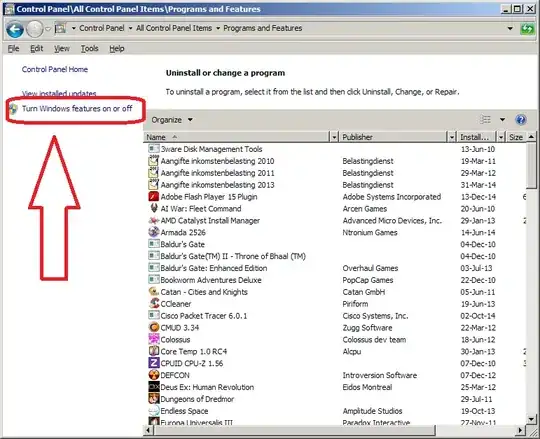Viewport: 540px width, 439px height.
Task: Click the Cisco Packet Tracer icon
Action: coord(154,315)
